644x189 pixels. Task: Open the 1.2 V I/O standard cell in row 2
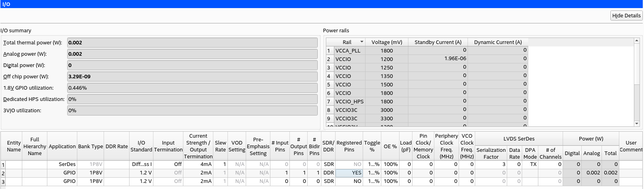[x=141, y=173]
